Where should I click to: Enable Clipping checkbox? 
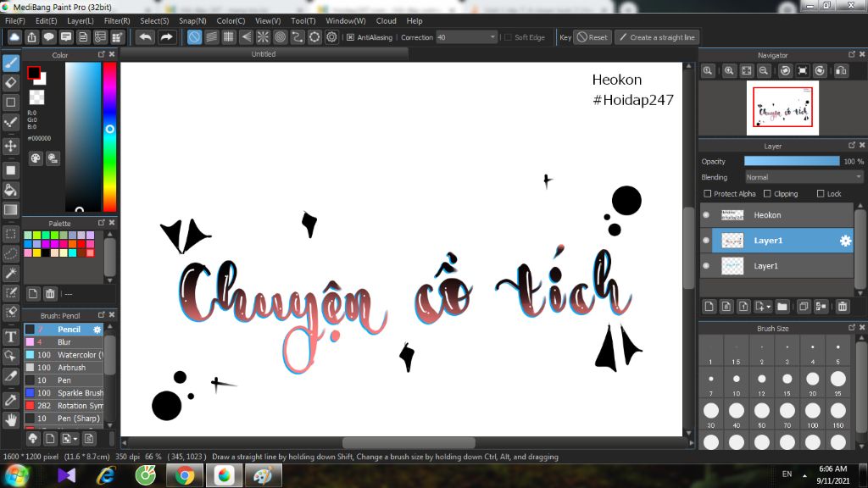click(x=767, y=194)
